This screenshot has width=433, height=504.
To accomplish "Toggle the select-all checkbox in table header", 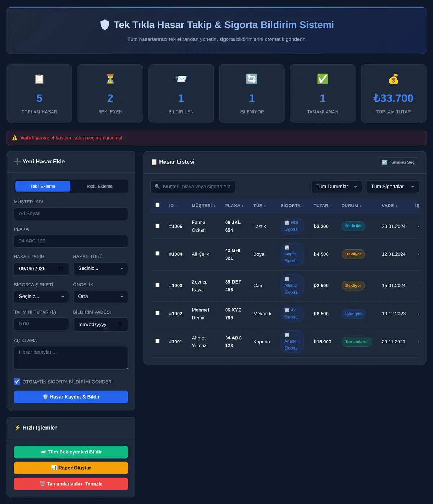I will click(x=157, y=205).
